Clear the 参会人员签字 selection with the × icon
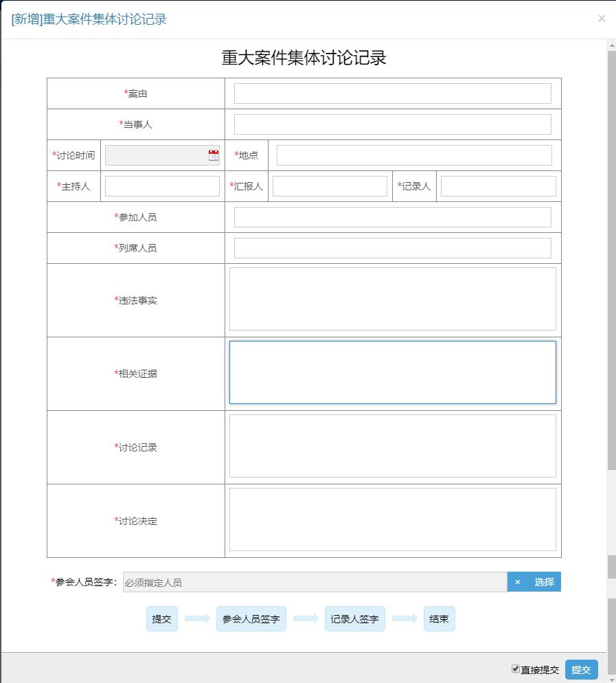Image resolution: width=616 pixels, height=683 pixels. pos(517,582)
